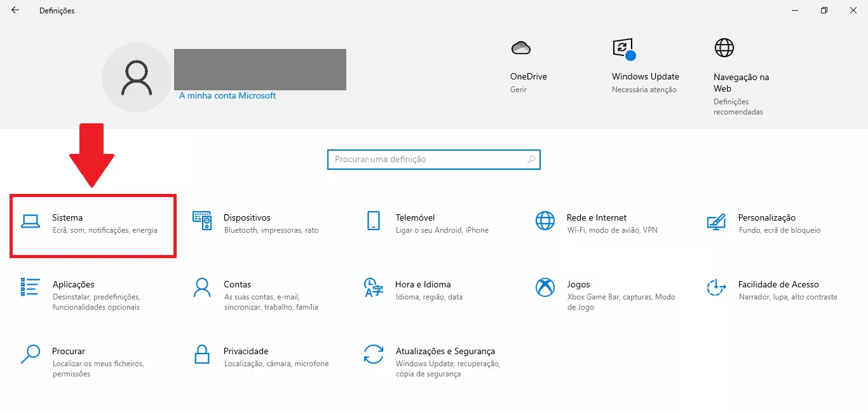Click the user profile avatar picture
Screen dimensions: 868x412
(x=137, y=78)
